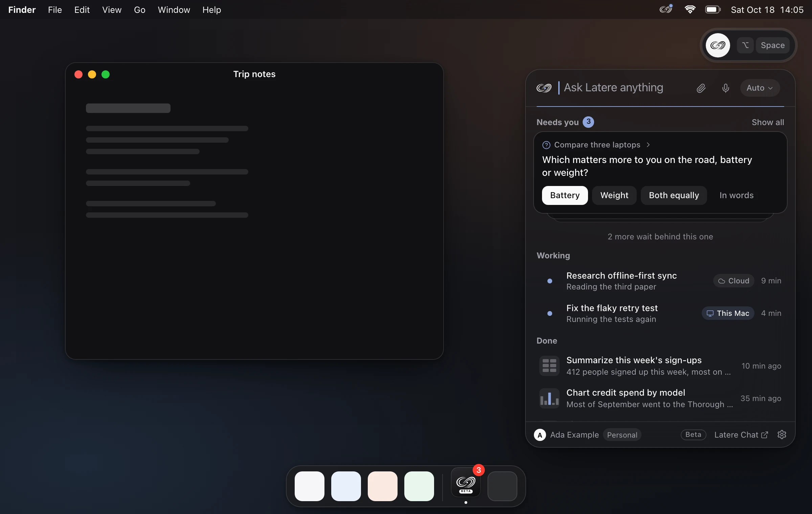Viewport: 812px width, 514px height.
Task: Close the Trip notes window
Action: (x=78, y=74)
